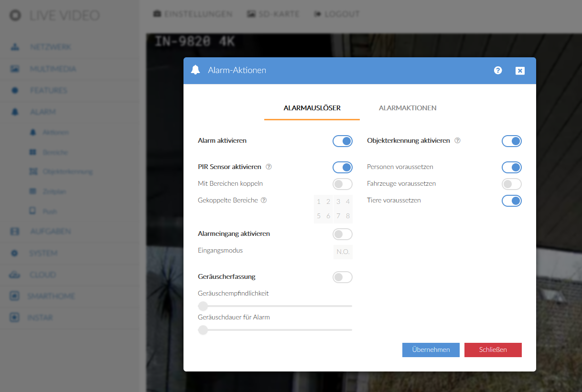Click the Push submenu phone icon

[32, 211]
